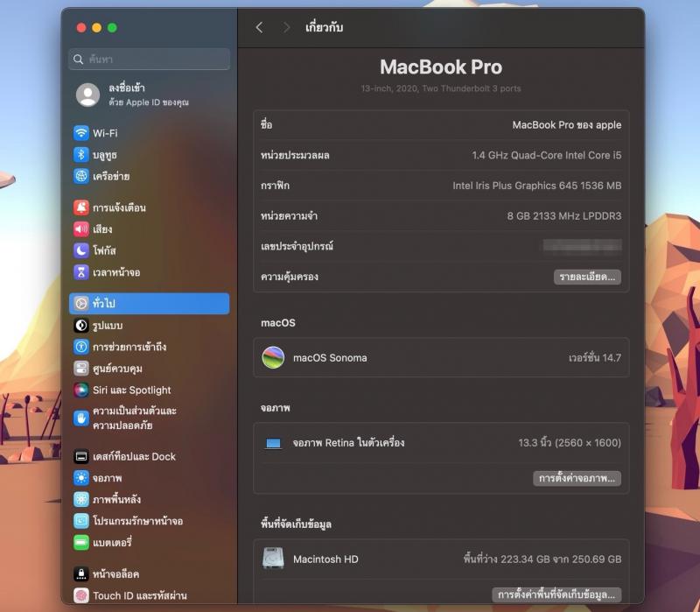Click the Bluetooth icon in sidebar
The image size is (700, 612).
[x=80, y=155]
